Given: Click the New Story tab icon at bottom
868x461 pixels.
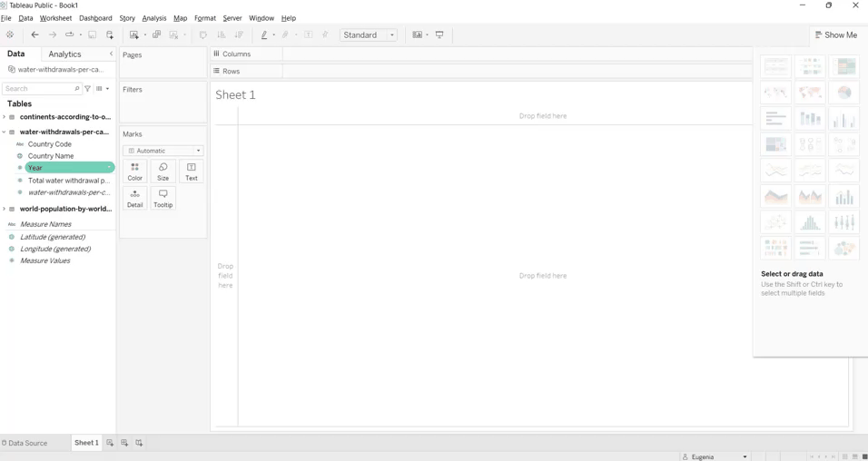Looking at the screenshot, I should 139,443.
